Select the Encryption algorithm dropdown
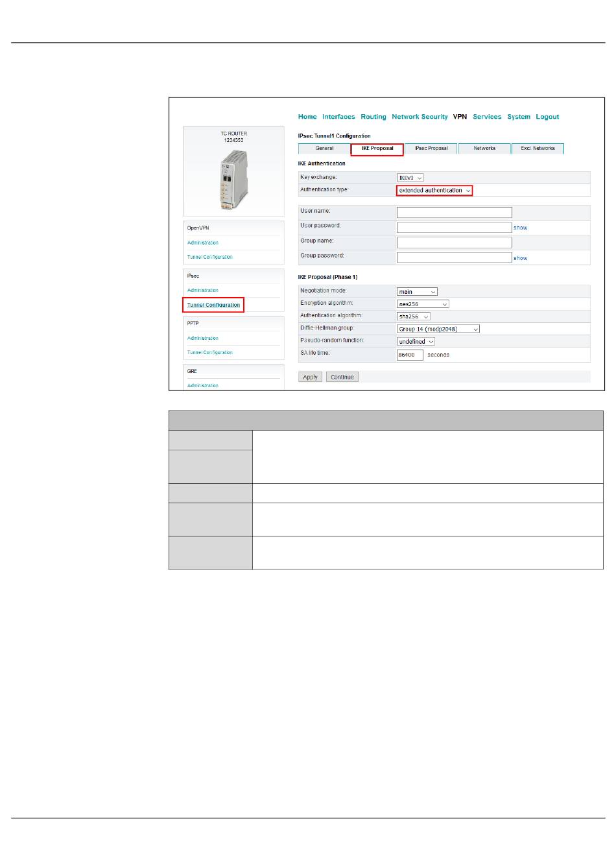The image size is (616, 858). click(423, 304)
